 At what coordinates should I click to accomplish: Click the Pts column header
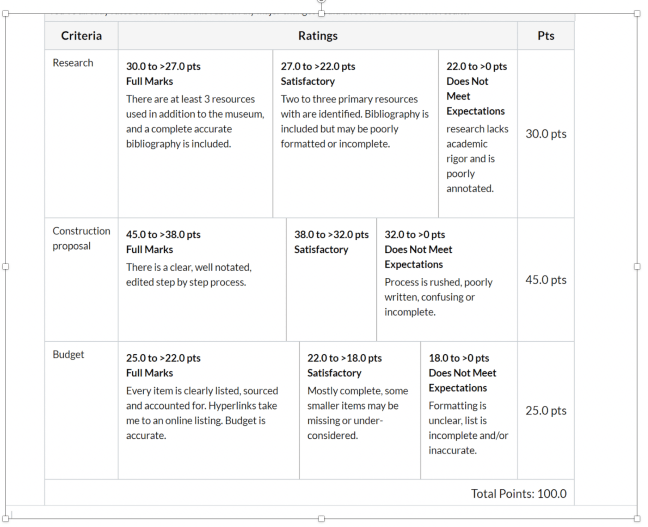(545, 36)
